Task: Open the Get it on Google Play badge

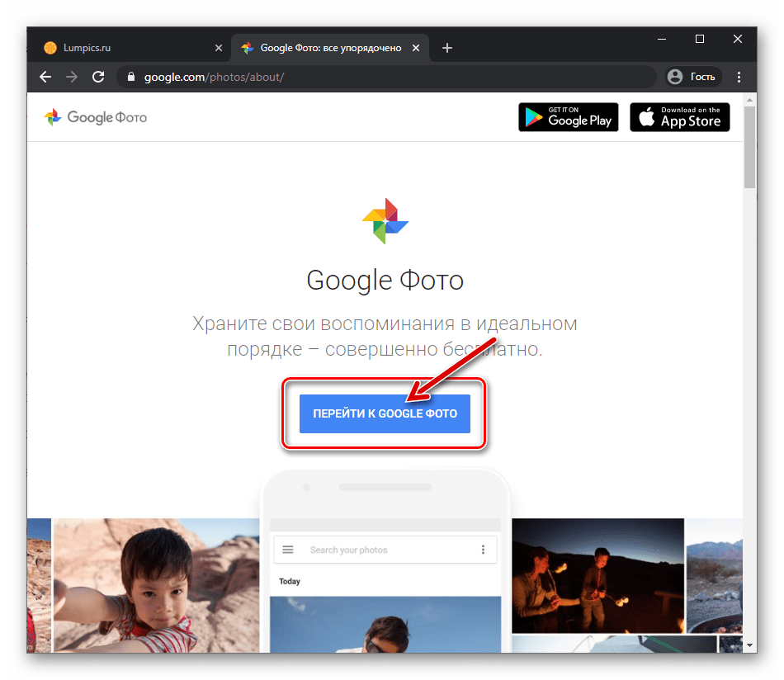Action: [x=569, y=117]
